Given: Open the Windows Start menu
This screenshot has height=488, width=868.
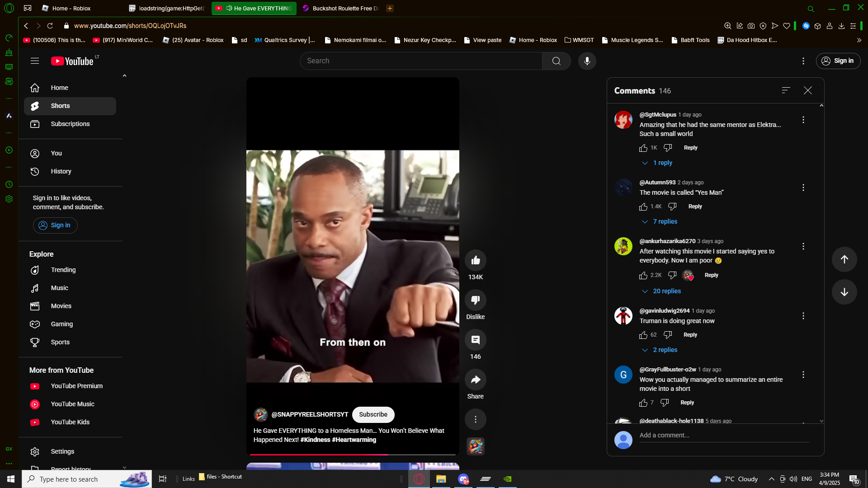Looking at the screenshot, I should pos(11,479).
